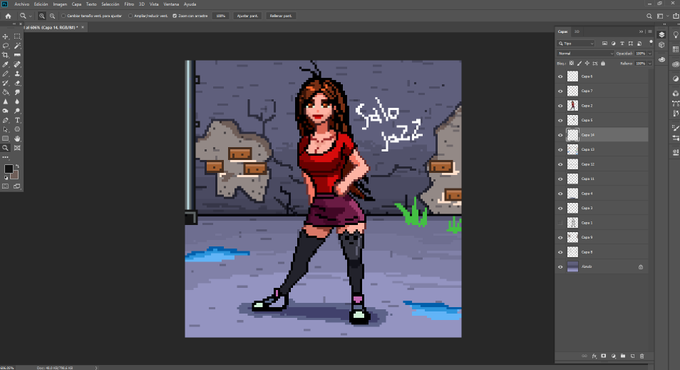The image size is (680, 370).
Task: Open the Filtro menu
Action: [129, 4]
